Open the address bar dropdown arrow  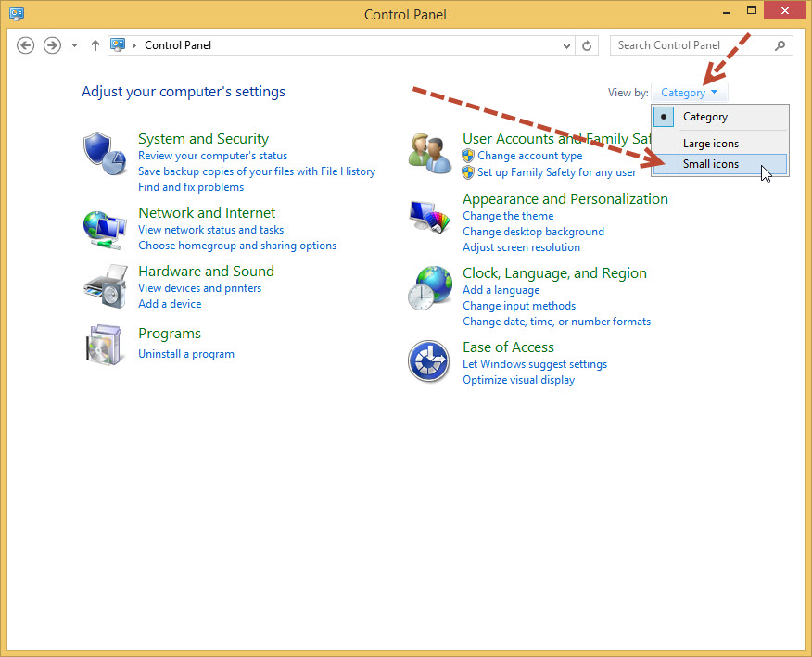565,44
